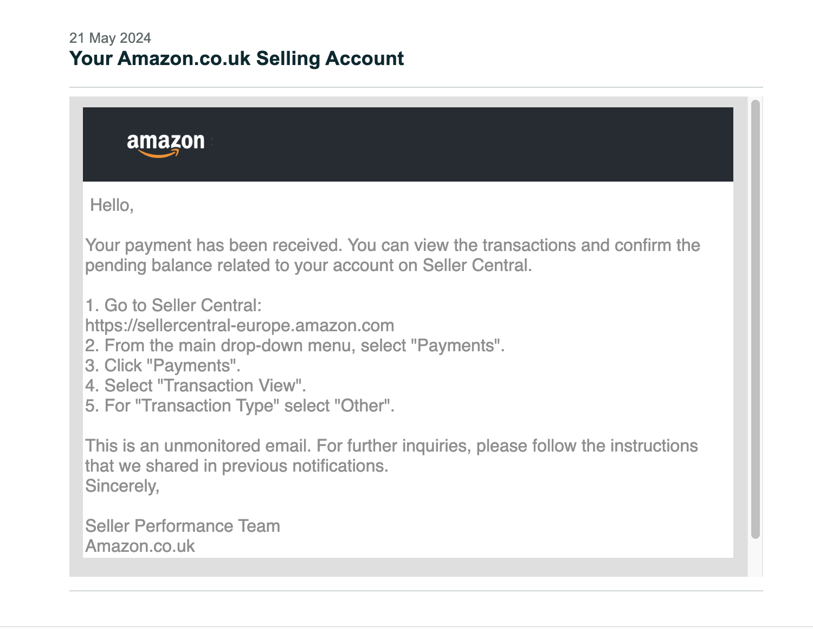This screenshot has height=644, width=813.
Task: Click the vertical scrollbar thumb of the email
Action: 756,319
